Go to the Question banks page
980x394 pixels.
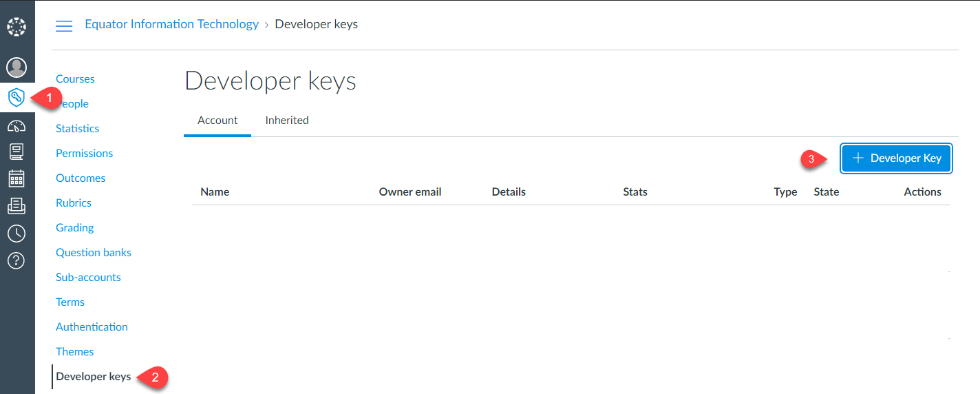94,253
